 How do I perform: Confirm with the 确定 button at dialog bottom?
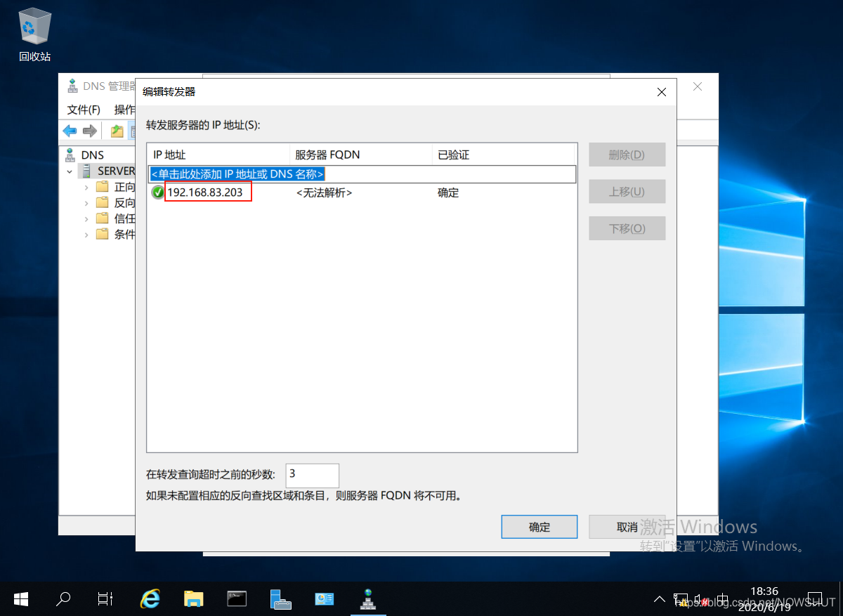540,527
